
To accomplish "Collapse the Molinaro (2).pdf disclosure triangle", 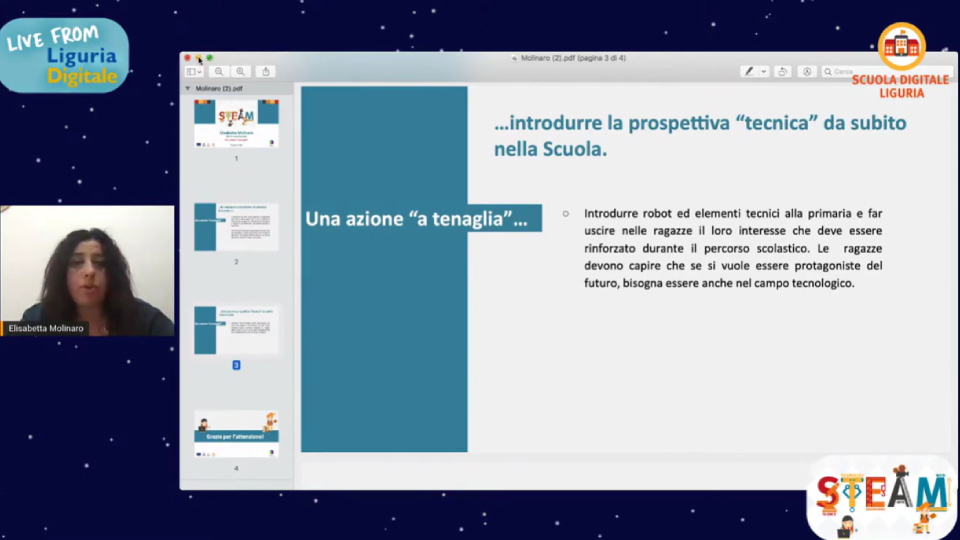I will click(x=187, y=88).
